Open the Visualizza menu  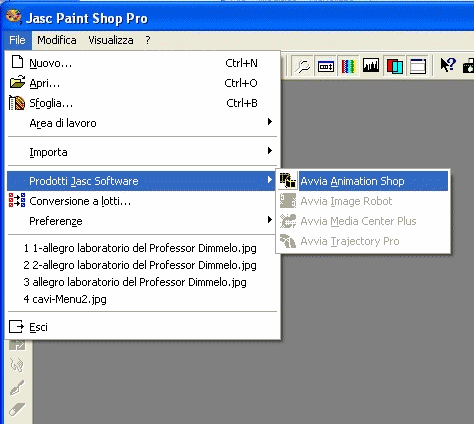pyautogui.click(x=111, y=40)
